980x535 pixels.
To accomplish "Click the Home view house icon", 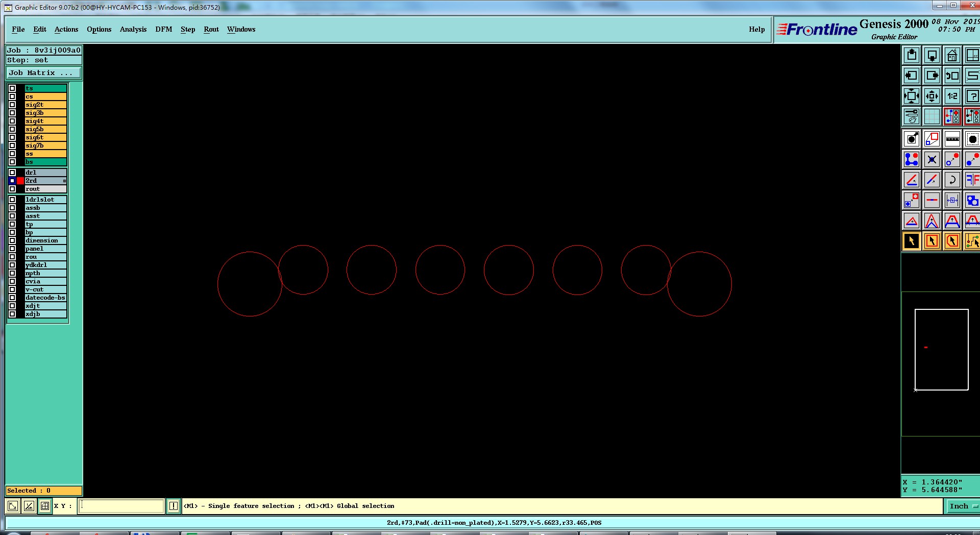I will (x=952, y=55).
